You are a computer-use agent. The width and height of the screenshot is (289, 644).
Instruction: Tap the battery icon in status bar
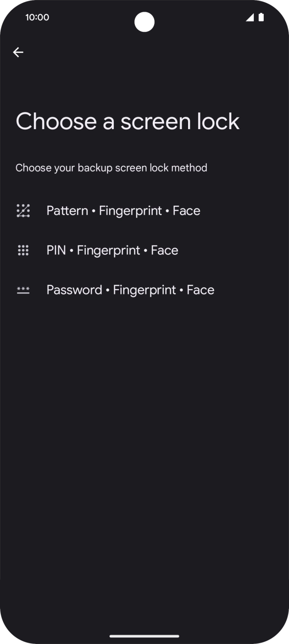[x=261, y=17]
